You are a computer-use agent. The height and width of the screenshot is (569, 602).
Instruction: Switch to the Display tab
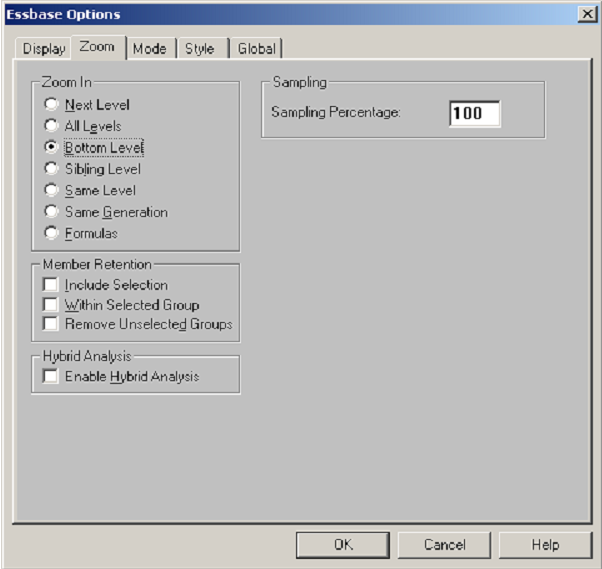[43, 49]
